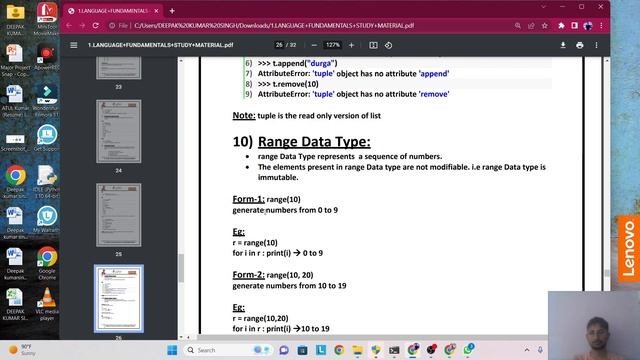Click the taskbar Search box
The image size is (640, 360).
tap(228, 350)
